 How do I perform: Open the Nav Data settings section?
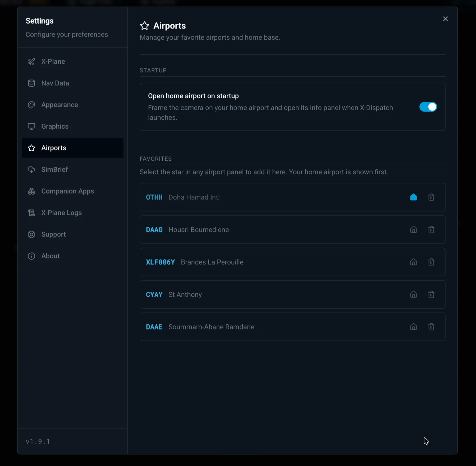[72, 83]
